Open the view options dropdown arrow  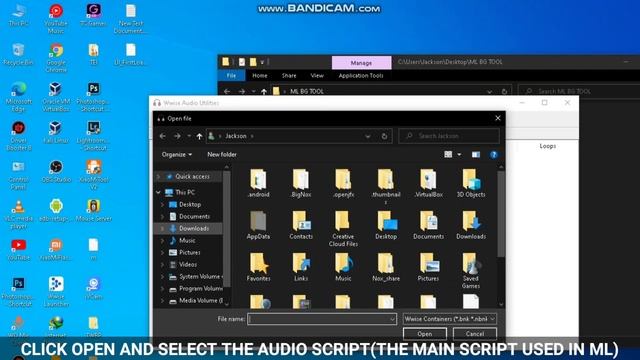(x=459, y=155)
